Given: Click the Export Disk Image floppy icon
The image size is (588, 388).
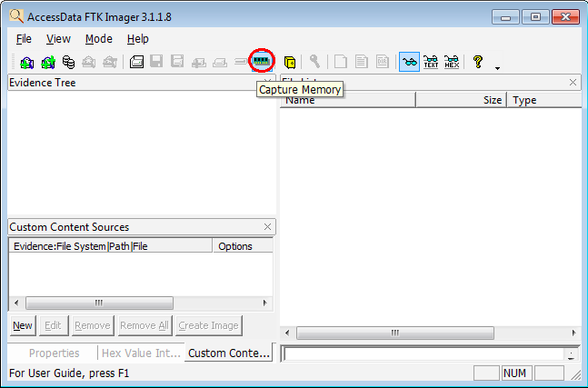Looking at the screenshot, I should [156, 62].
